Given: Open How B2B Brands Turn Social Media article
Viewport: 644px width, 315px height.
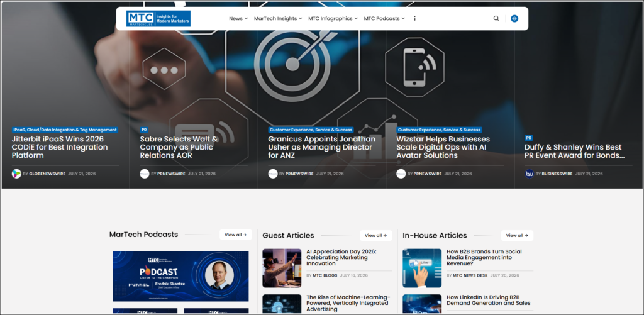Looking at the screenshot, I should (484, 258).
